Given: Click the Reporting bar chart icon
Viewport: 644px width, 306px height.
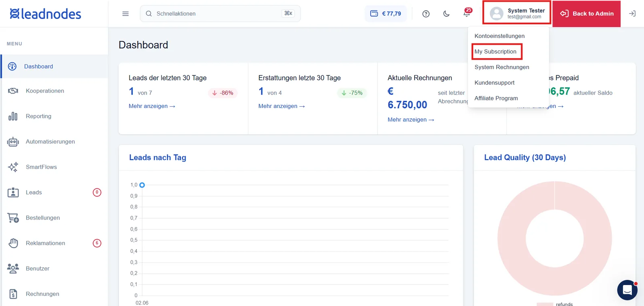Looking at the screenshot, I should (13, 116).
